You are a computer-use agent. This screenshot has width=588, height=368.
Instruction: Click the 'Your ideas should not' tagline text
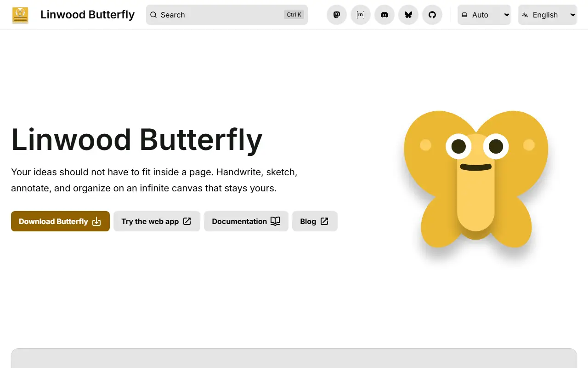[x=154, y=180]
